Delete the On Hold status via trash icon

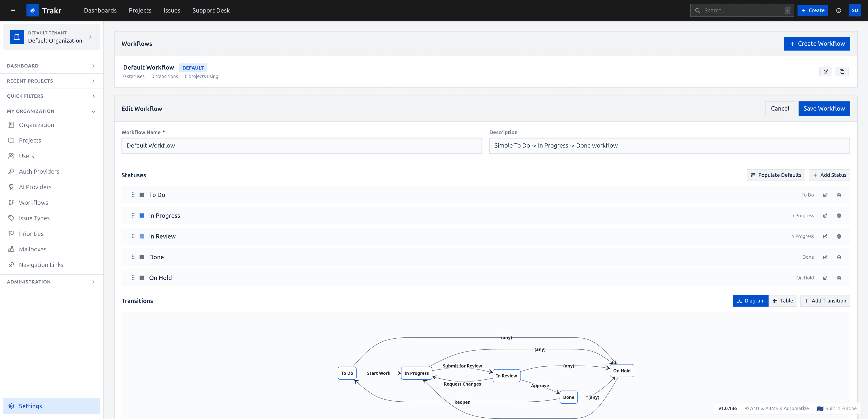pos(839,278)
